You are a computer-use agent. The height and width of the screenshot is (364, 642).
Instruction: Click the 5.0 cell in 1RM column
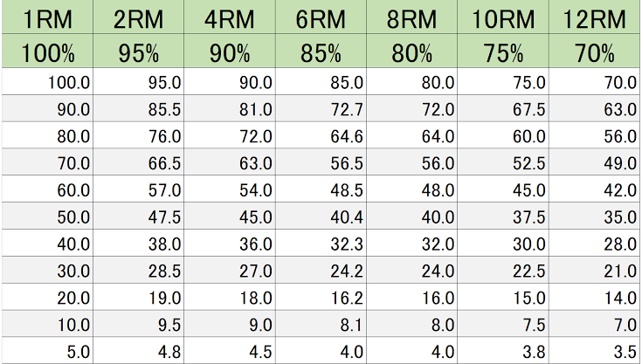click(x=47, y=351)
